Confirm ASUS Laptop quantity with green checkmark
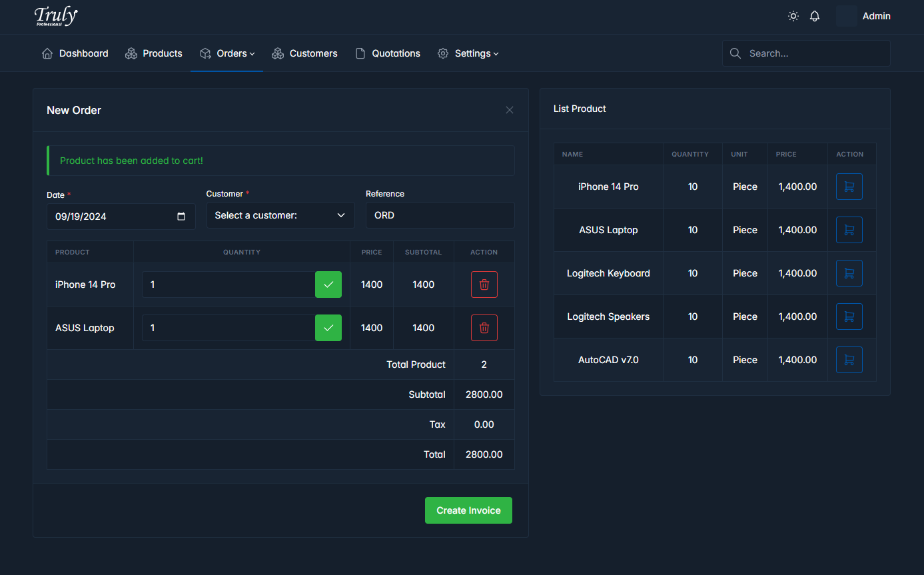The height and width of the screenshot is (575, 924). 328,328
